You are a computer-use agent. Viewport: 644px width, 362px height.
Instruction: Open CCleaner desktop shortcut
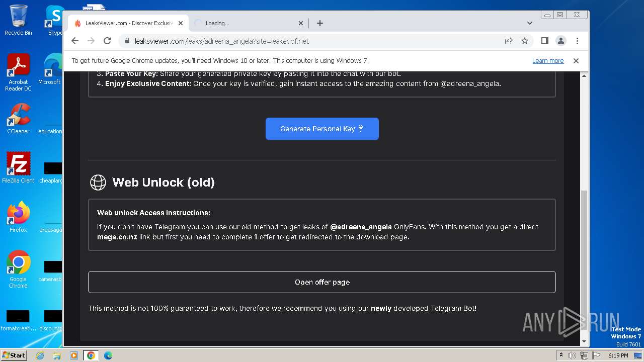tap(18, 119)
